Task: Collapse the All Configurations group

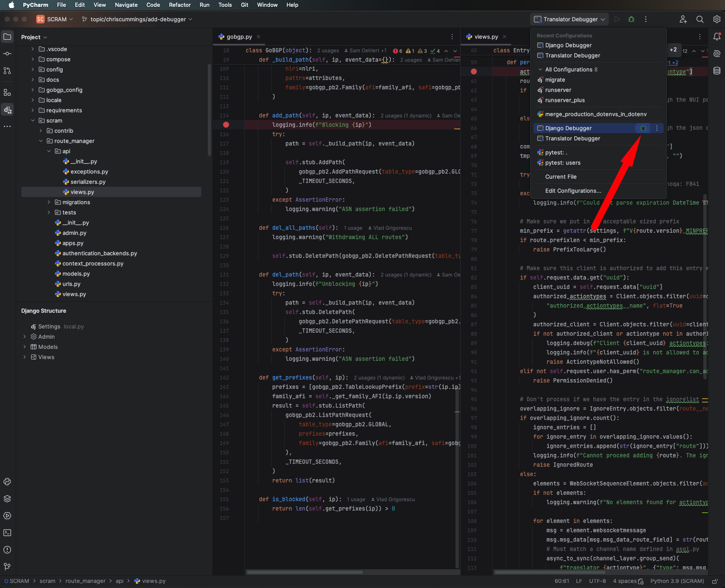Action: (540, 69)
